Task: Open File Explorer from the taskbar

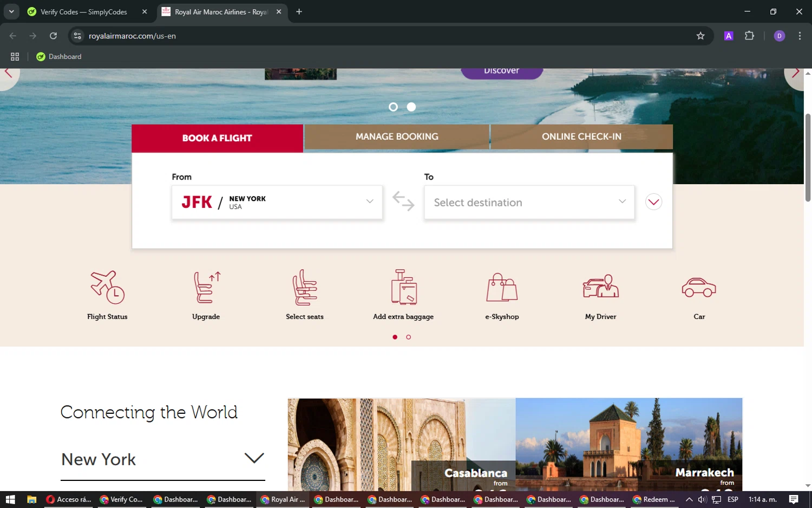Action: pos(31,499)
